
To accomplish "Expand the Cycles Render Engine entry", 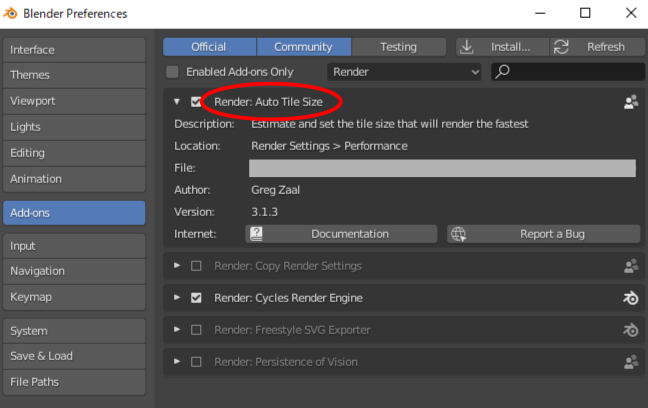I will point(177,297).
